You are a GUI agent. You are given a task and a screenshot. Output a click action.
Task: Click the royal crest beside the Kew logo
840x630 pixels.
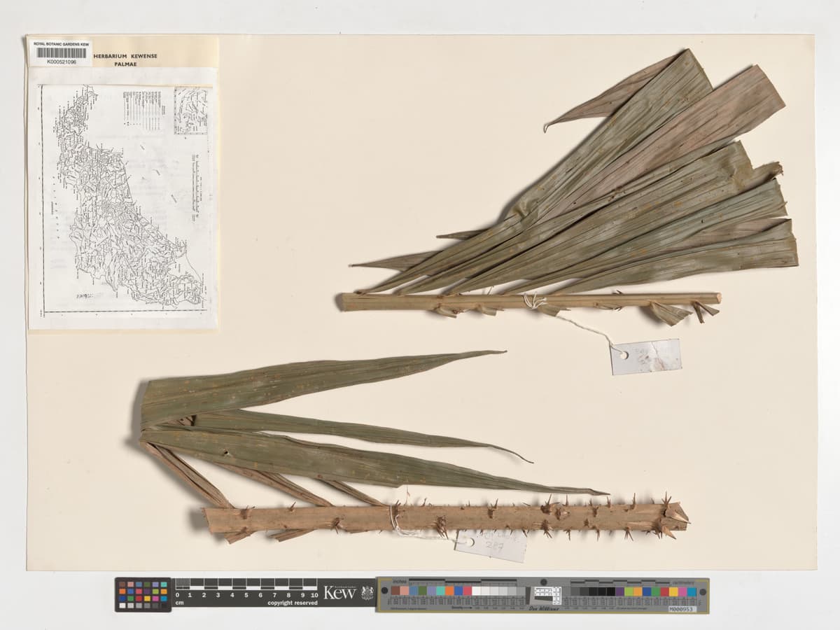pyautogui.click(x=367, y=593)
